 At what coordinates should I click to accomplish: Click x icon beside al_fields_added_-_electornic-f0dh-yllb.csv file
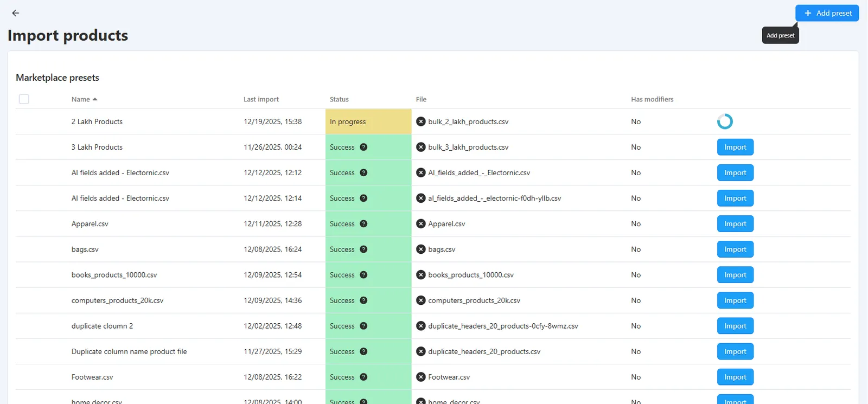(x=421, y=198)
